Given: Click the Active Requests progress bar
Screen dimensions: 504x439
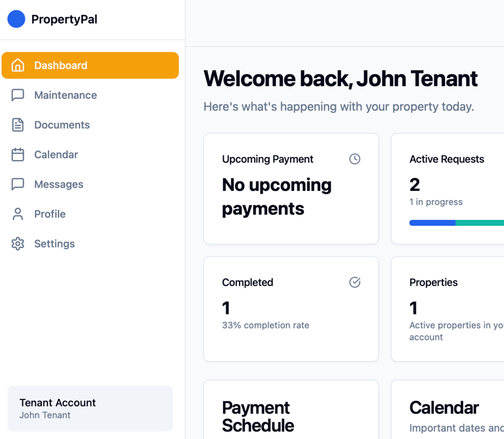Looking at the screenshot, I should [x=457, y=222].
